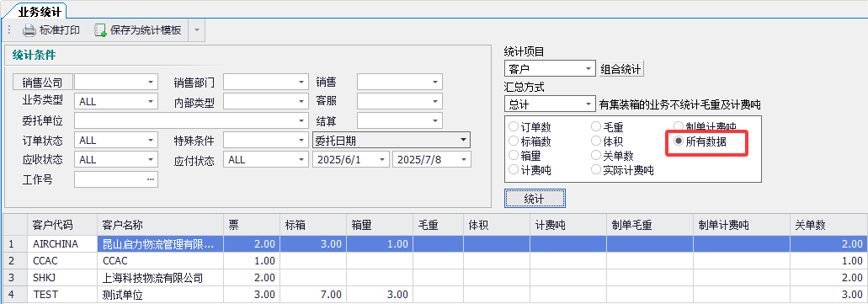
Task: Open the 委托日期 date type dropdown
Action: (x=463, y=140)
